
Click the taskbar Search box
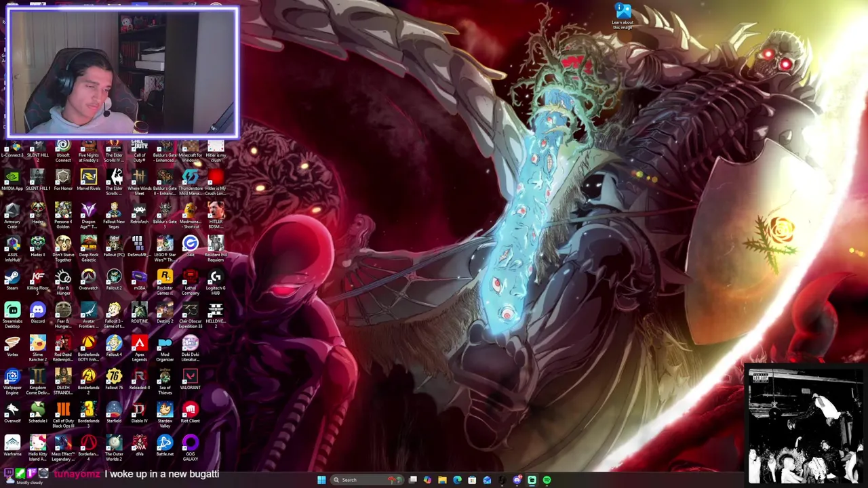(366, 480)
